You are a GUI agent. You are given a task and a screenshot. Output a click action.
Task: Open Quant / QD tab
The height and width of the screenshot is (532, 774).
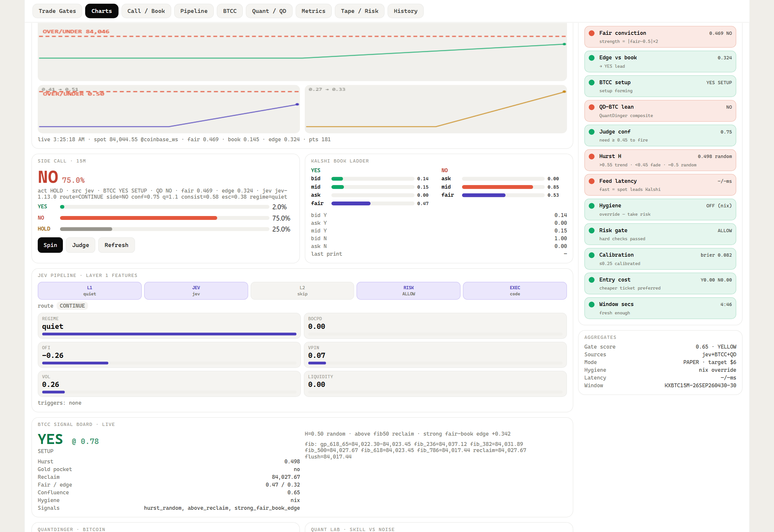pyautogui.click(x=269, y=11)
